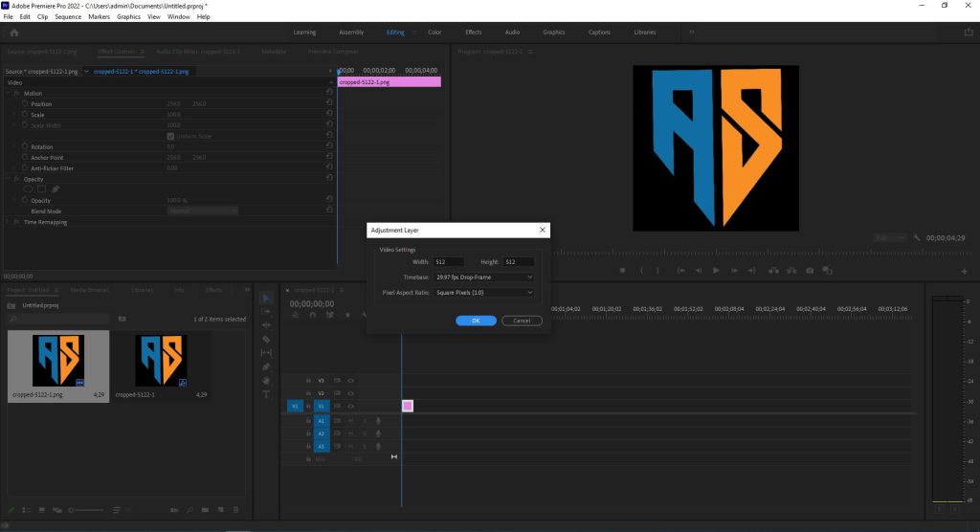Select the Pen tool in the tools panel
Image resolution: width=980 pixels, height=532 pixels.
[266, 366]
